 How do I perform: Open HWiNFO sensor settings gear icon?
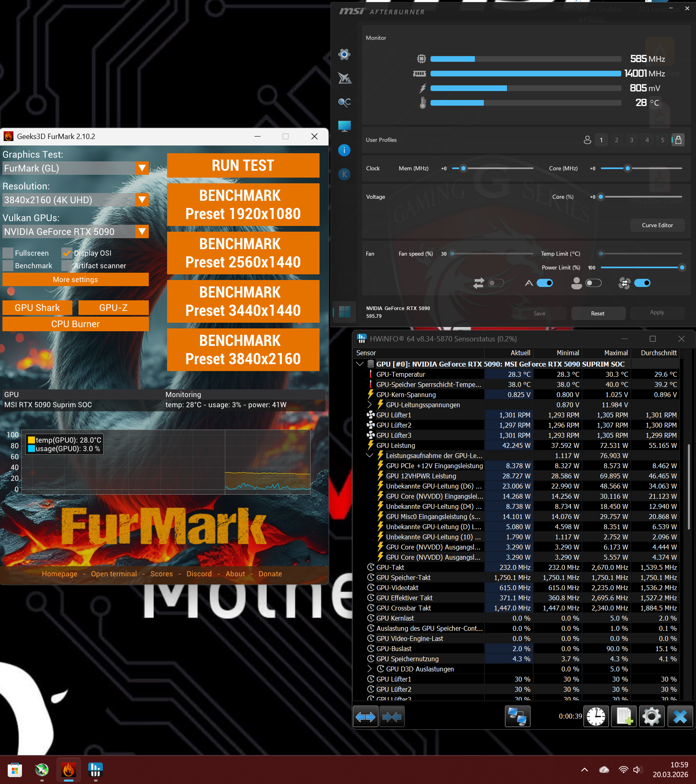point(651,716)
